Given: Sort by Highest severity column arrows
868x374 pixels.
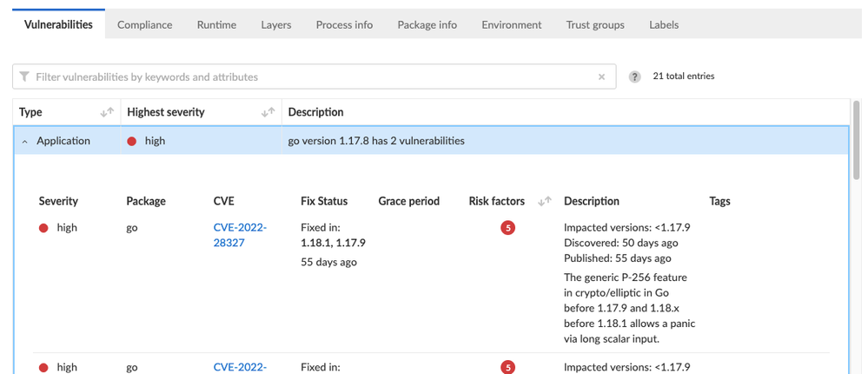Looking at the screenshot, I should (x=268, y=112).
